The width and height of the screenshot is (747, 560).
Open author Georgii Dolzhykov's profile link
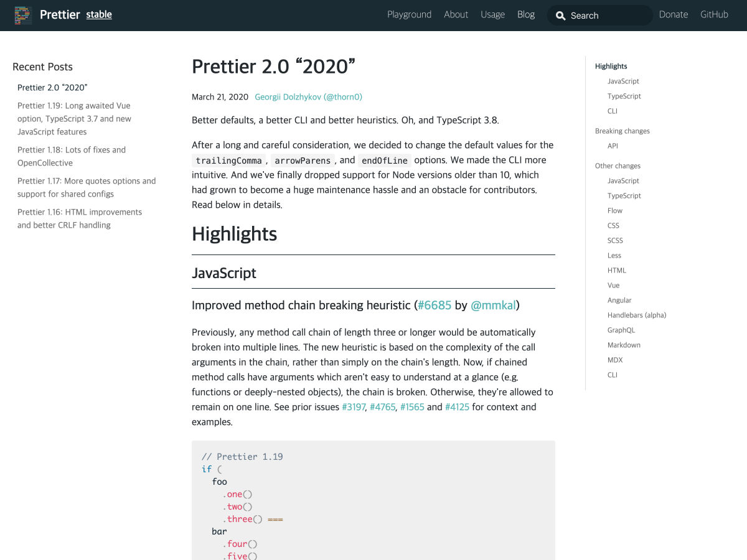[308, 97]
